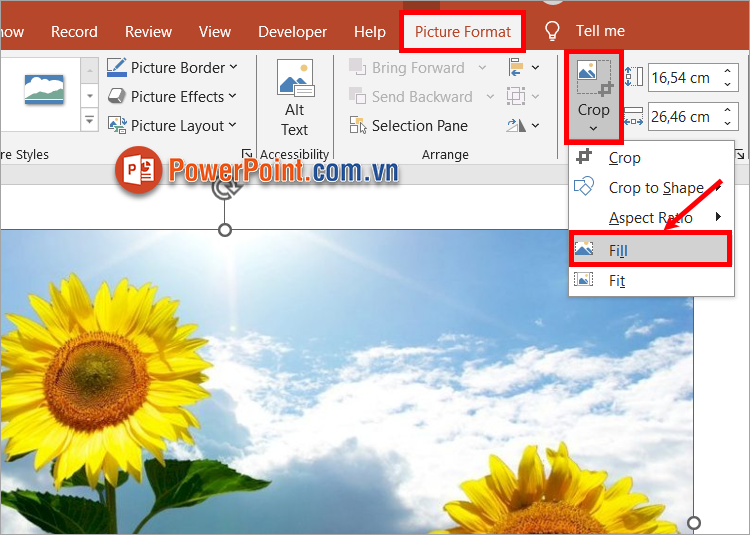The width and height of the screenshot is (750, 535).
Task: Increase the shape height value
Action: click(728, 71)
